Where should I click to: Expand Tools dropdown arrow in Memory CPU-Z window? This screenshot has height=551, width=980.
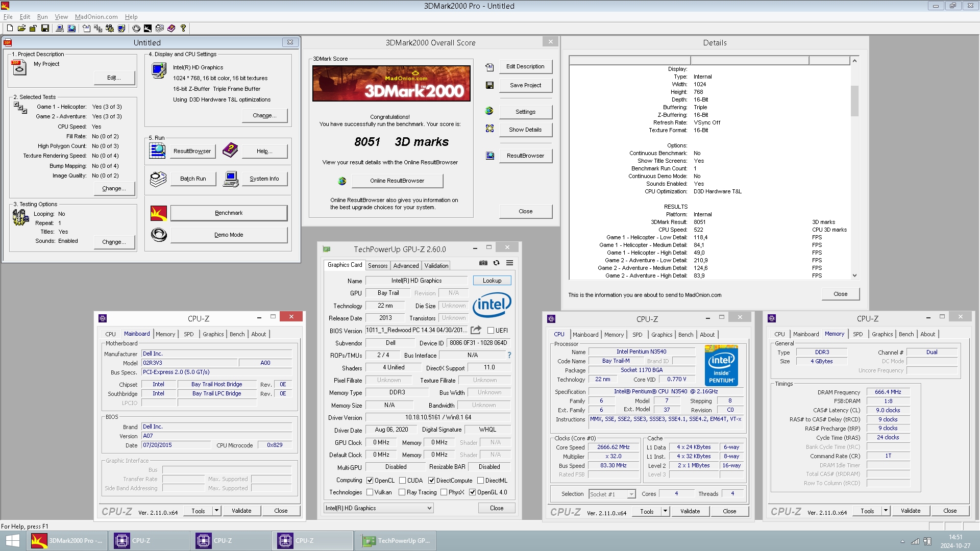click(x=886, y=511)
